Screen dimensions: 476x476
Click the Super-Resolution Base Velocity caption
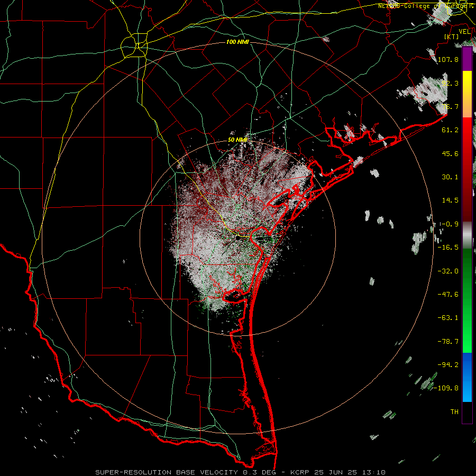pos(241,472)
